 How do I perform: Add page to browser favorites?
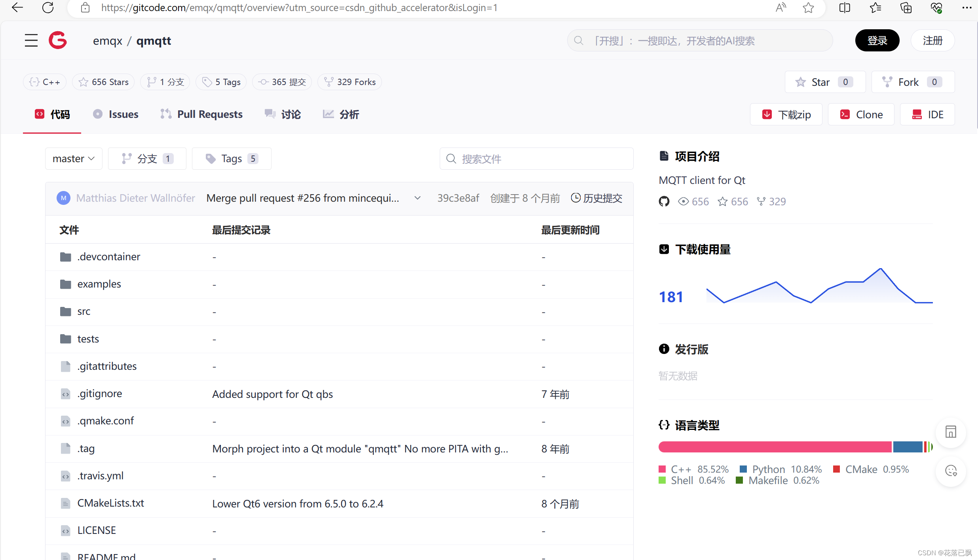click(808, 8)
